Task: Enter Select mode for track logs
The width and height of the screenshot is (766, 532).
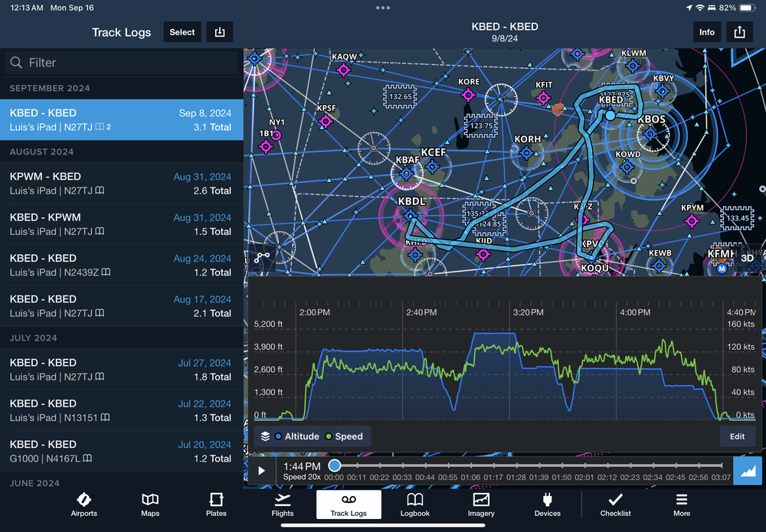Action: (x=182, y=31)
